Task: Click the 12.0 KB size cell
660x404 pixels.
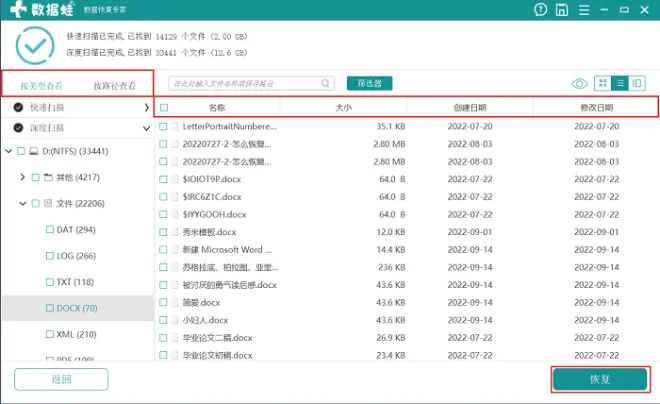Action: pyautogui.click(x=391, y=232)
